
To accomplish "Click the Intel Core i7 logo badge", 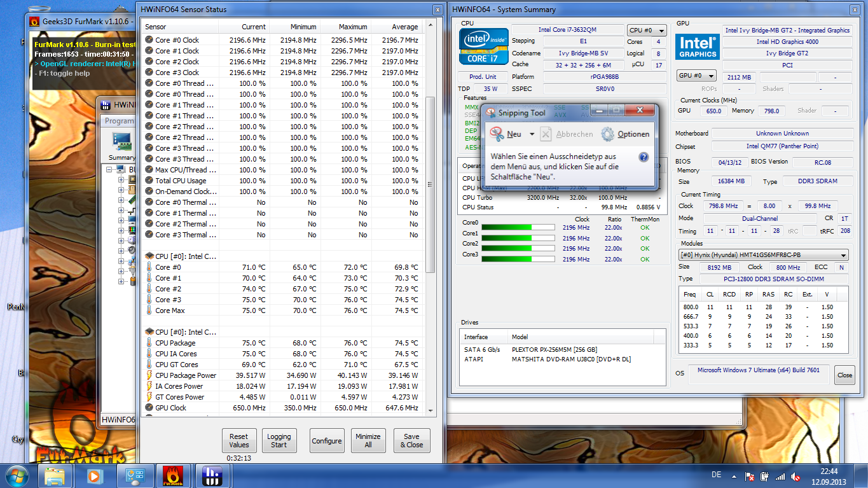I will pyautogui.click(x=485, y=46).
